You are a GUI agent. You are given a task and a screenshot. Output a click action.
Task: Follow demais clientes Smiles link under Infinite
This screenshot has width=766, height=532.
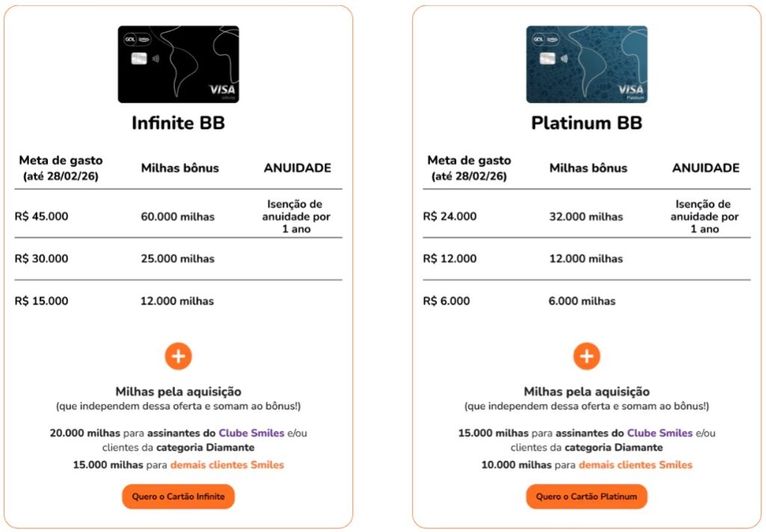pos(227,465)
